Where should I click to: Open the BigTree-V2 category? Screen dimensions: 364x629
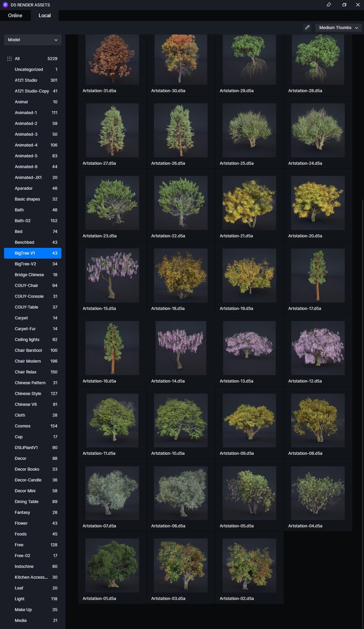point(33,264)
